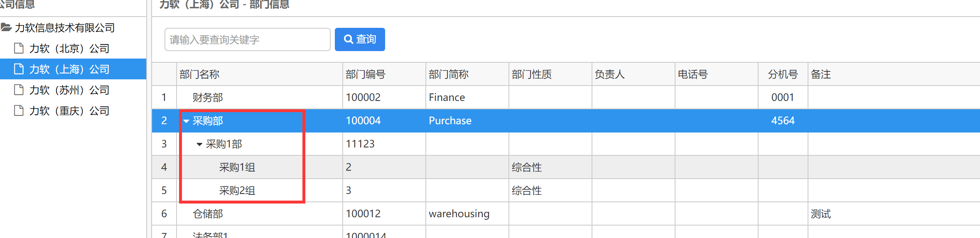Click the 部门编号 column header
Image resolution: width=980 pixels, height=238 pixels.
coord(366,74)
